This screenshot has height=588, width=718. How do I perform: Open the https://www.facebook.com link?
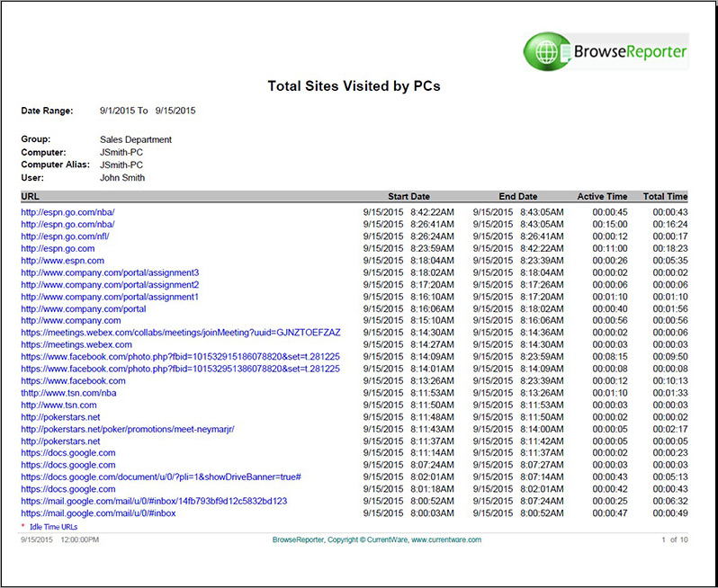(73, 380)
